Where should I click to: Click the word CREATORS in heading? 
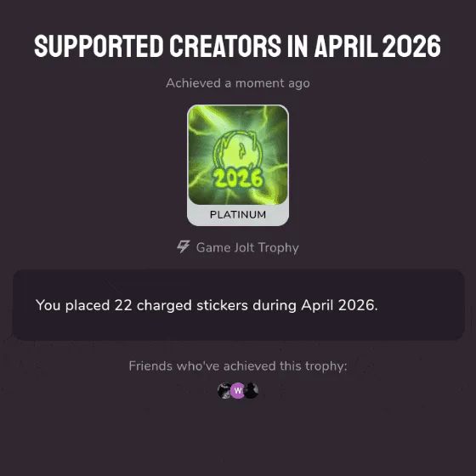[225, 46]
